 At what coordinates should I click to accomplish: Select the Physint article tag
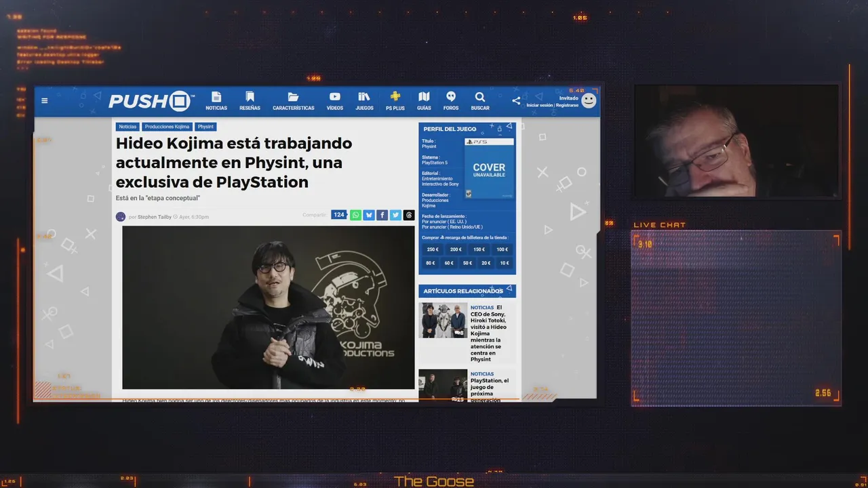pyautogui.click(x=205, y=127)
